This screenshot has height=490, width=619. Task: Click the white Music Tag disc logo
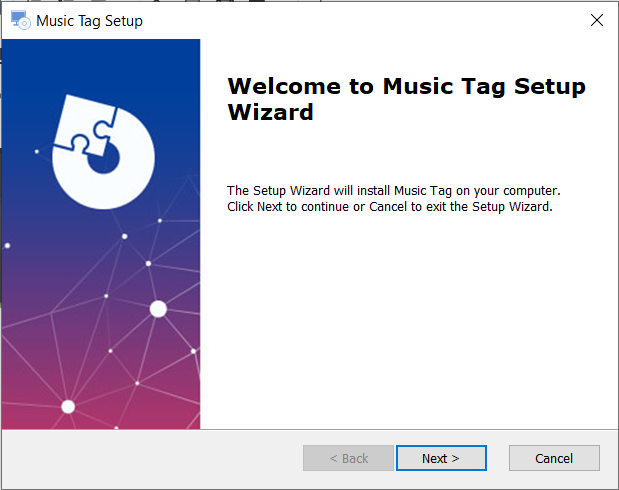click(103, 152)
